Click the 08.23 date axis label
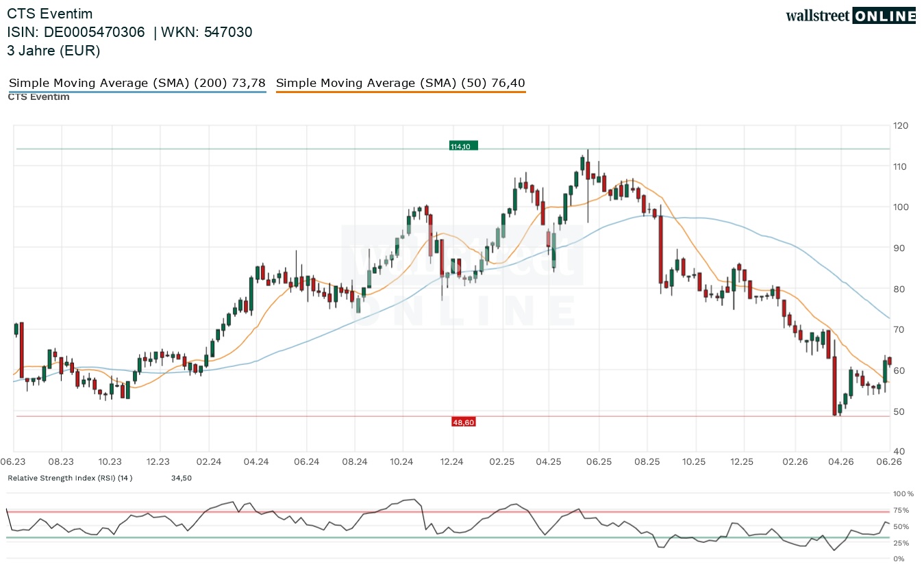Screen dimensions: 924x577 (61, 462)
